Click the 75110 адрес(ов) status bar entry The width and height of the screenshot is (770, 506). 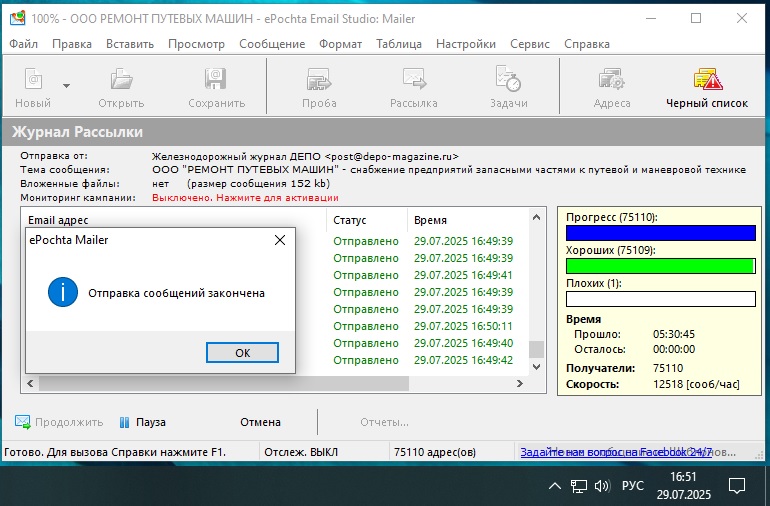(x=435, y=452)
